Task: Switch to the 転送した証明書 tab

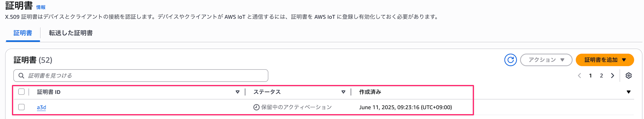Action: pos(71,33)
